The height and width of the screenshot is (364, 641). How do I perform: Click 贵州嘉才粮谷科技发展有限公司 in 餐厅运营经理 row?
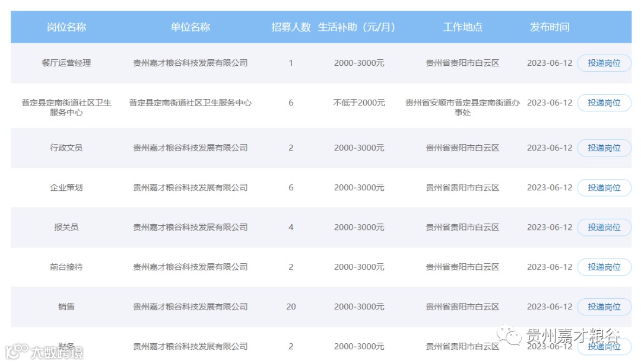pyautogui.click(x=190, y=63)
